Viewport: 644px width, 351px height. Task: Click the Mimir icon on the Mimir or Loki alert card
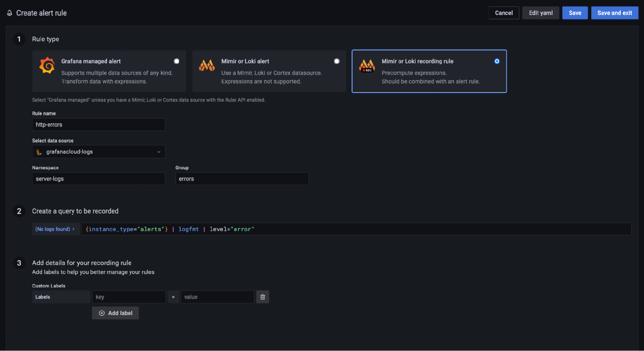click(207, 65)
